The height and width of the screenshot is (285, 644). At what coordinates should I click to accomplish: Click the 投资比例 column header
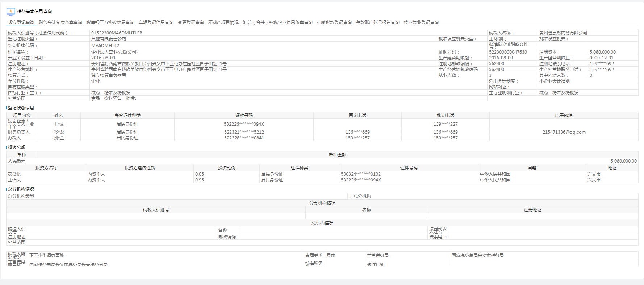(x=227, y=168)
